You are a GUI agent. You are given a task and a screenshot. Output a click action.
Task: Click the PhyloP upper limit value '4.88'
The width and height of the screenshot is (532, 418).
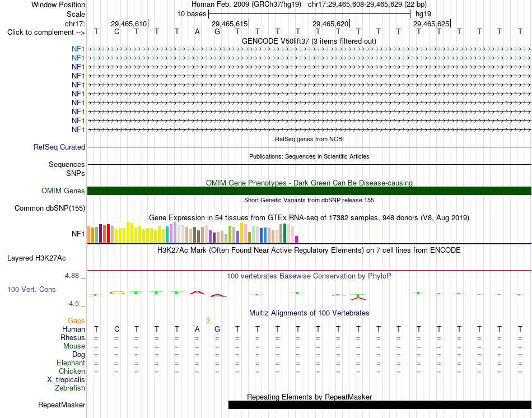pyautogui.click(x=72, y=276)
